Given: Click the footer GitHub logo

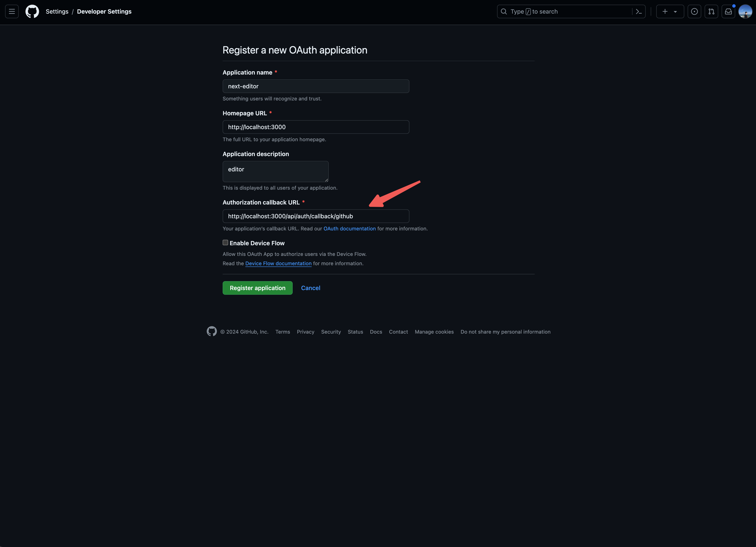Looking at the screenshot, I should [212, 331].
